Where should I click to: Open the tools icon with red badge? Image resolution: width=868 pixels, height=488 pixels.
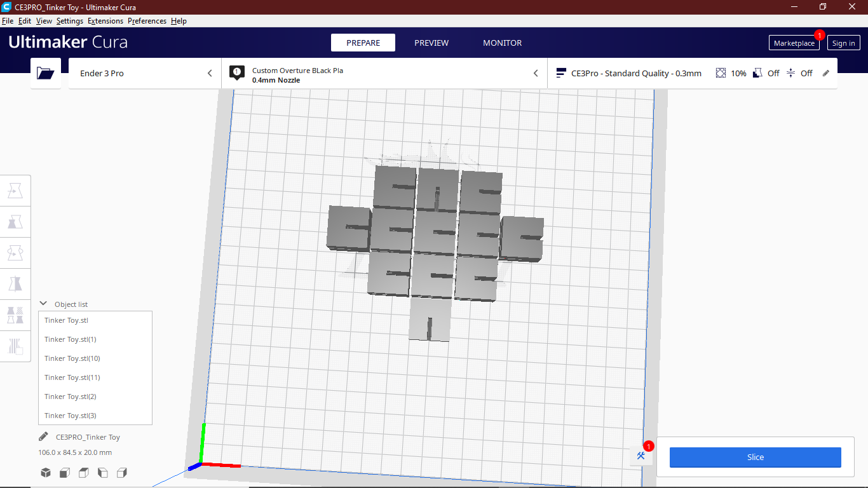point(641,456)
